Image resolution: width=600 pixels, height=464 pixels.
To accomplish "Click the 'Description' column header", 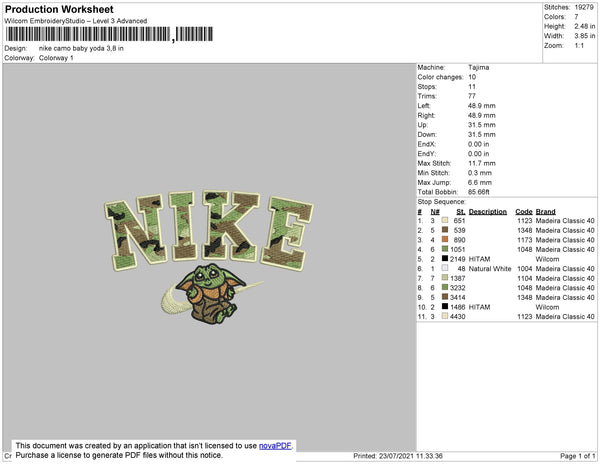I will click(488, 212).
